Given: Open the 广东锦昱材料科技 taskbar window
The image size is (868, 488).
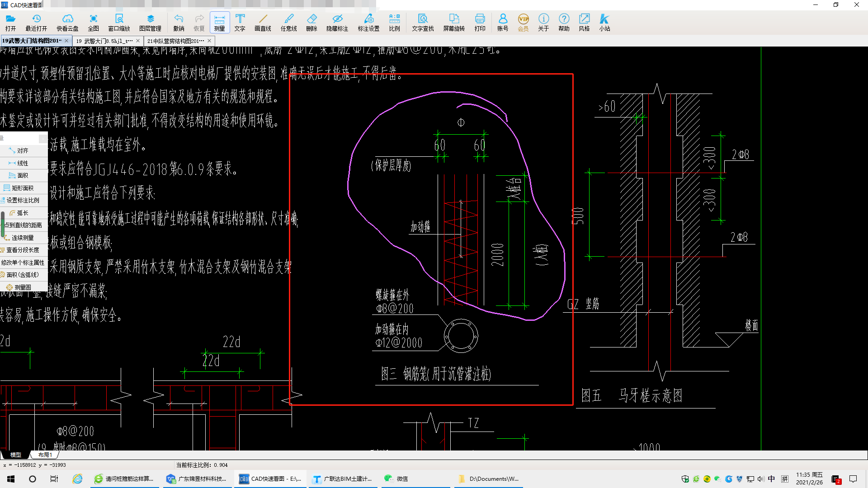Looking at the screenshot, I should coord(197,479).
